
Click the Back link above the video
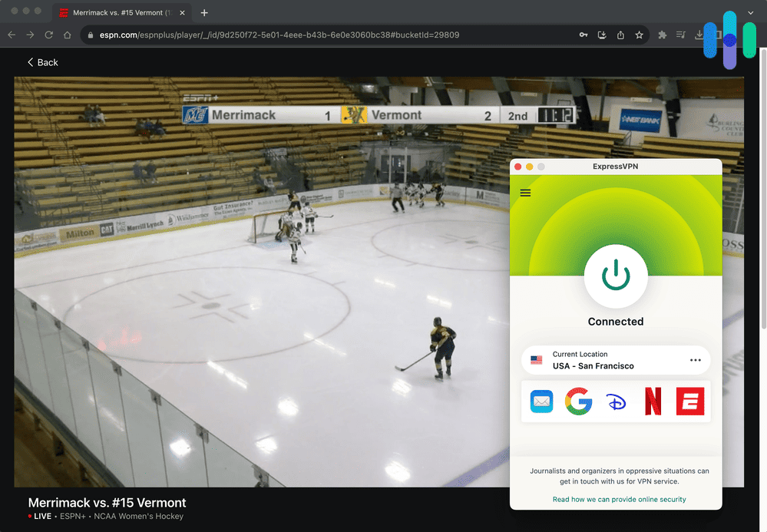42,61
